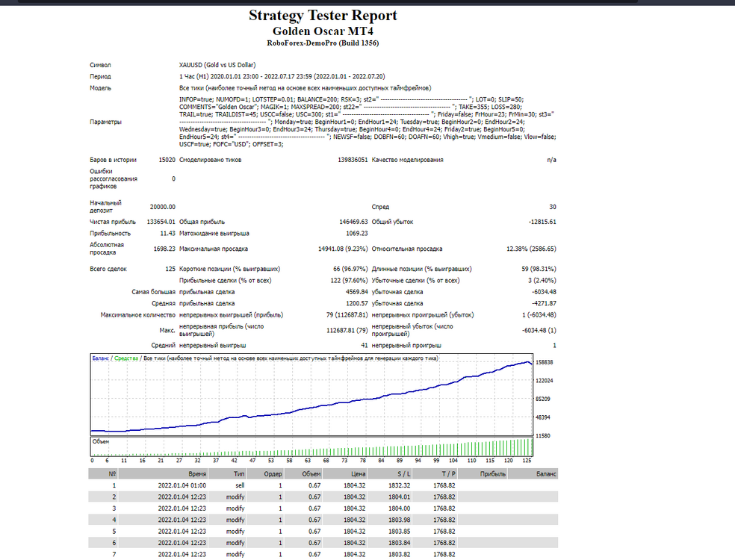Click the Символ label
Viewport: 735px width, 560px height.
(100, 65)
